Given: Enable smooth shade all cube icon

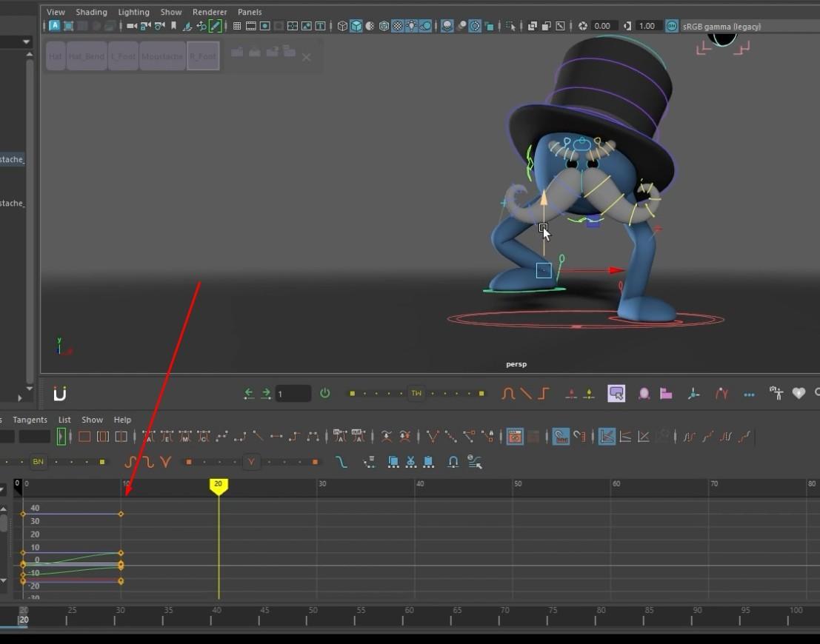Looking at the screenshot, I should (356, 26).
